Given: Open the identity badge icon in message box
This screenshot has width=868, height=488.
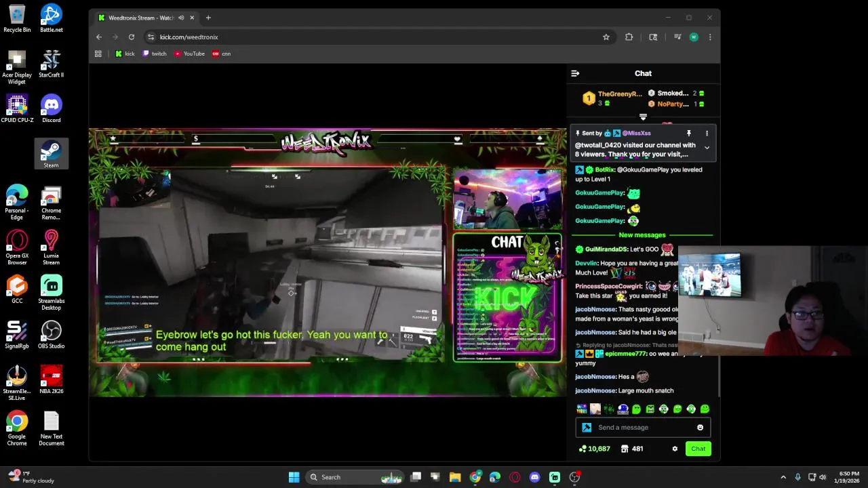Looking at the screenshot, I should click(x=587, y=428).
